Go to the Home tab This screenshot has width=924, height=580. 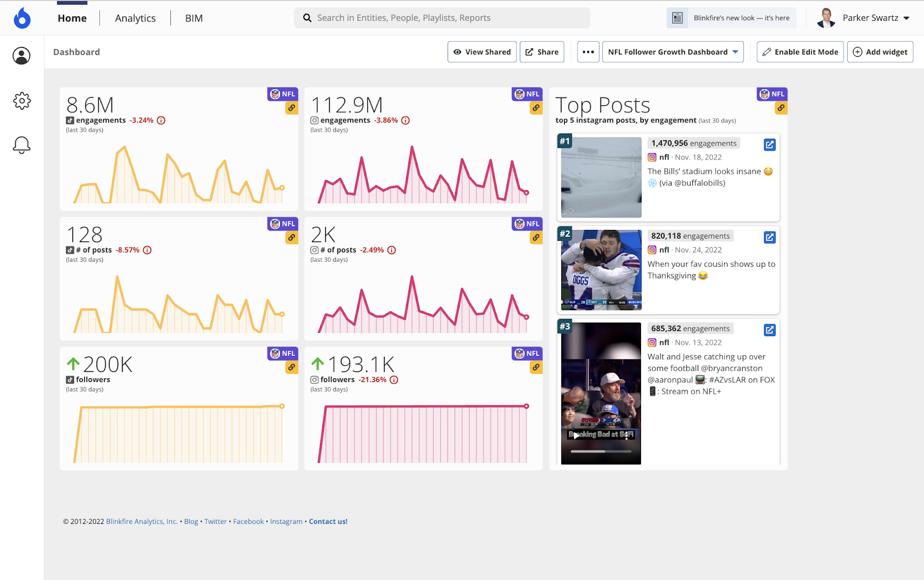(x=72, y=18)
